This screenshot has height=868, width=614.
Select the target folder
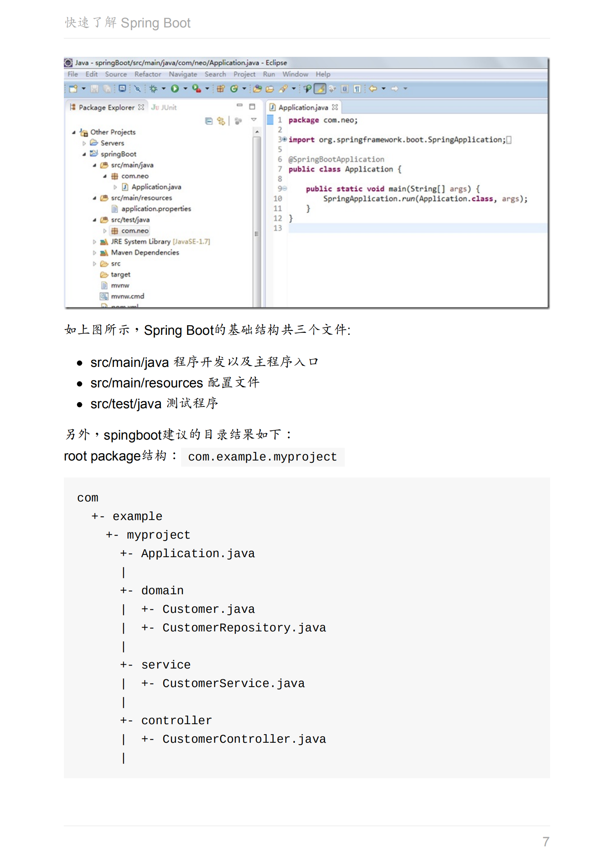(115, 275)
